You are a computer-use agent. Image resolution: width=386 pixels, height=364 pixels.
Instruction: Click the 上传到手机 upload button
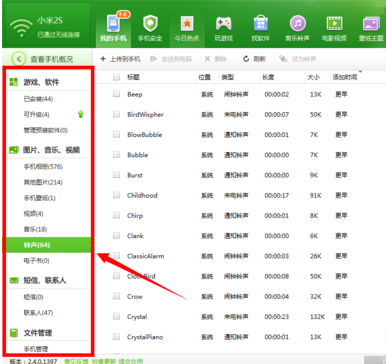120,59
